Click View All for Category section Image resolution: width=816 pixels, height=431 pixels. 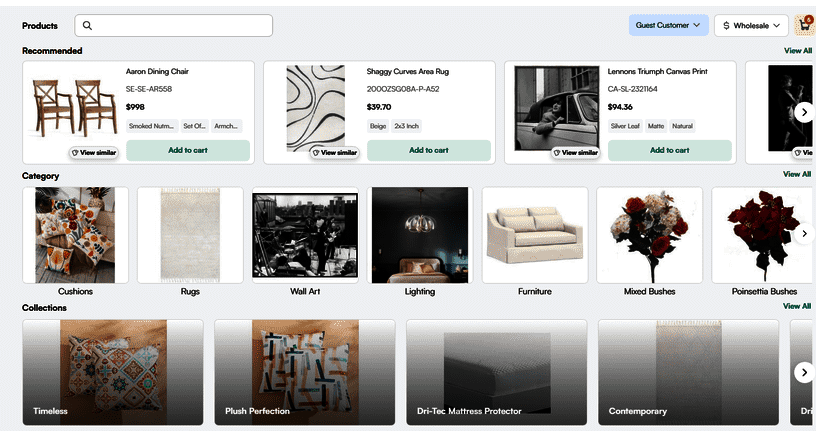point(797,175)
